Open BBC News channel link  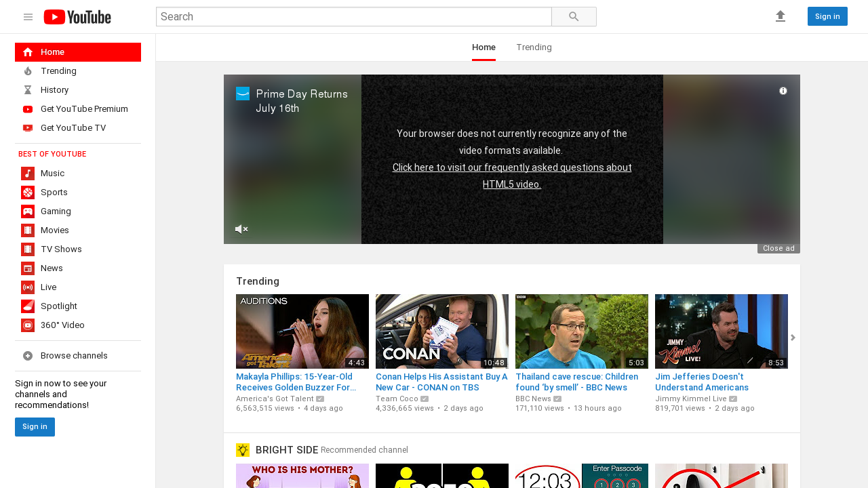pos(533,399)
